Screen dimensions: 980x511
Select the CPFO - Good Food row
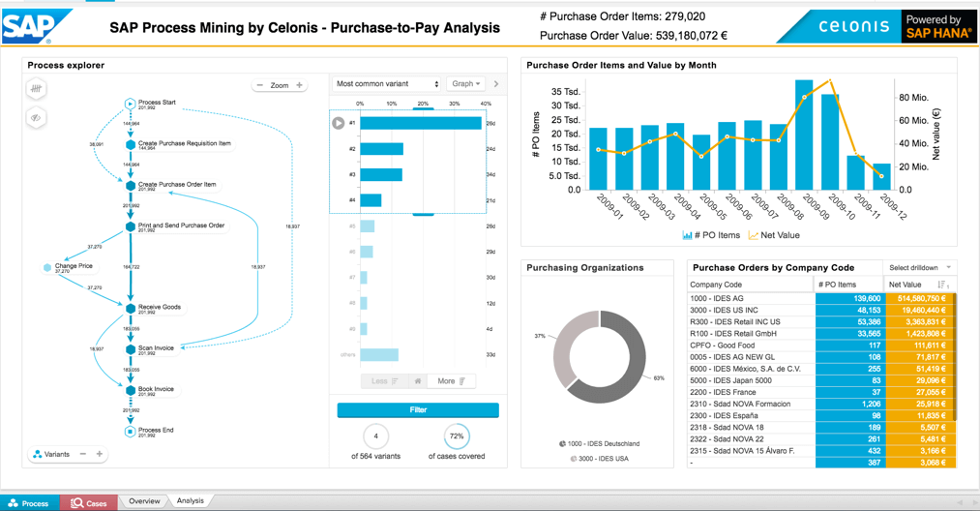pyautogui.click(x=821, y=346)
